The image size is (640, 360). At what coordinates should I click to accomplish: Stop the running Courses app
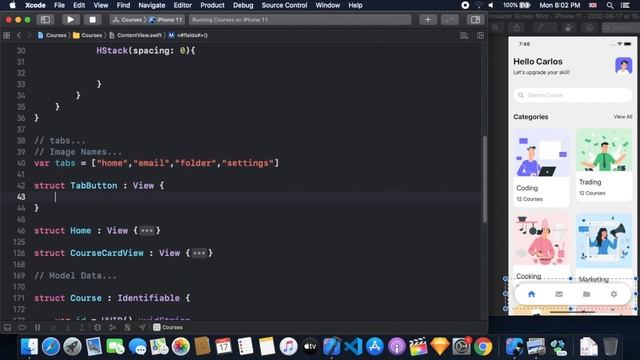click(93, 20)
